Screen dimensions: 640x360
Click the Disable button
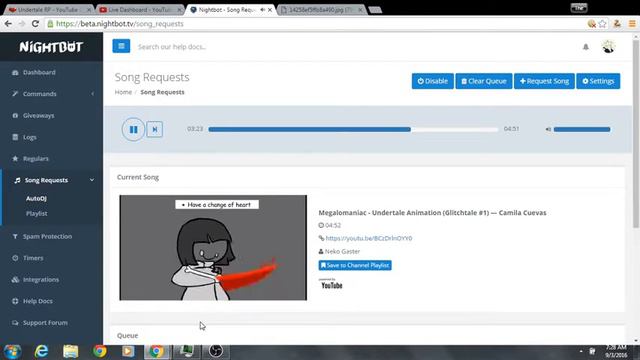click(433, 81)
